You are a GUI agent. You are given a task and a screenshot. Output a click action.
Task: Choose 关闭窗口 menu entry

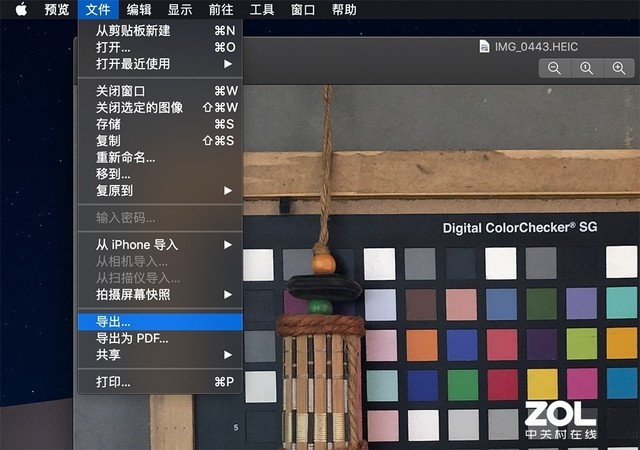coord(160,91)
